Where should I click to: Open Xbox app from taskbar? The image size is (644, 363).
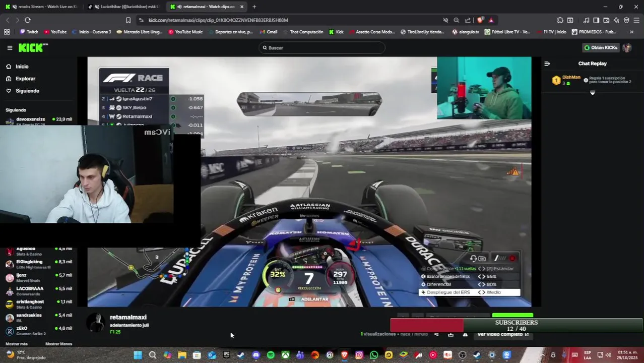[285, 355]
